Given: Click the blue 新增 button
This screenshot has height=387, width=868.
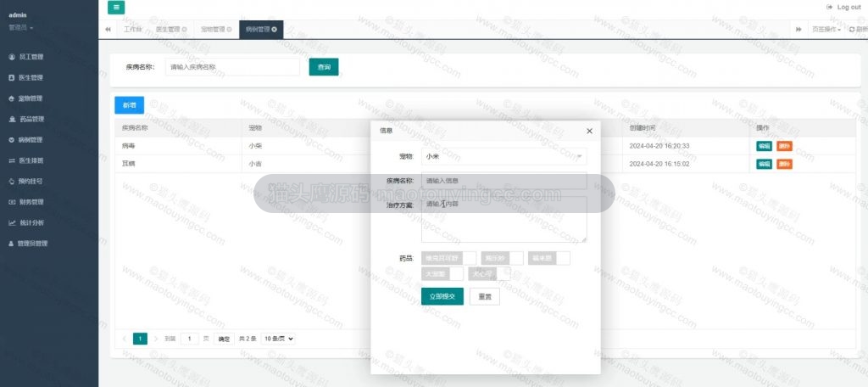Looking at the screenshot, I should pos(129,105).
